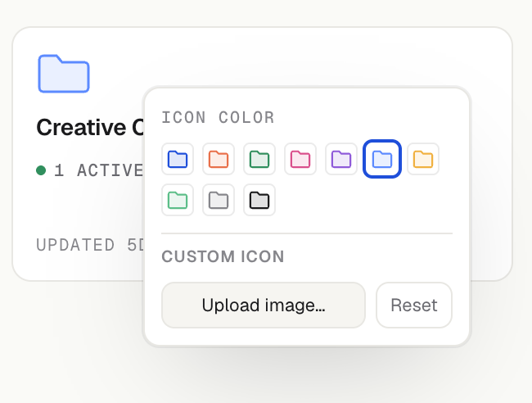
Task: Click the large blue folder icon on card
Action: click(x=64, y=74)
